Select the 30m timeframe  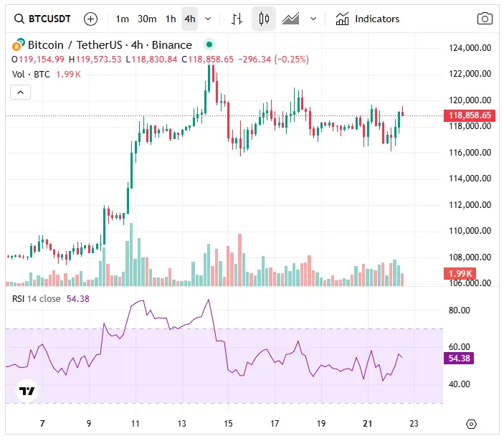pyautogui.click(x=147, y=19)
